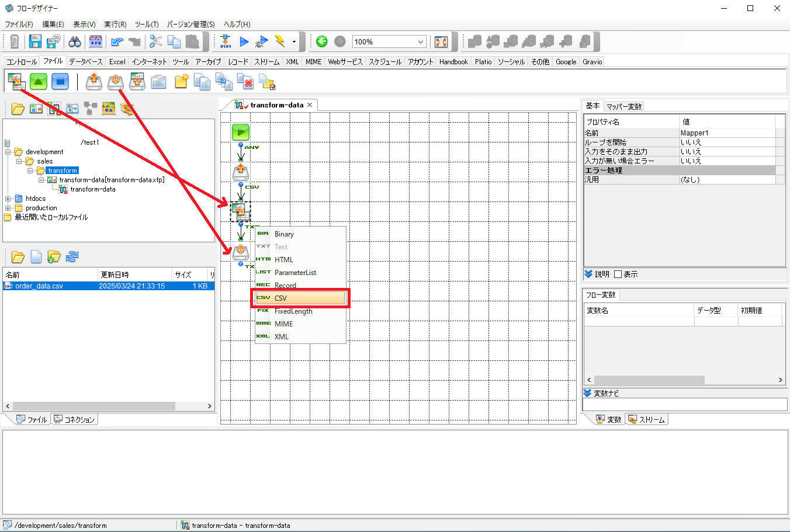Switch to the ストリーム tab at bottom right
This screenshot has width=790, height=532.
pyautogui.click(x=646, y=419)
